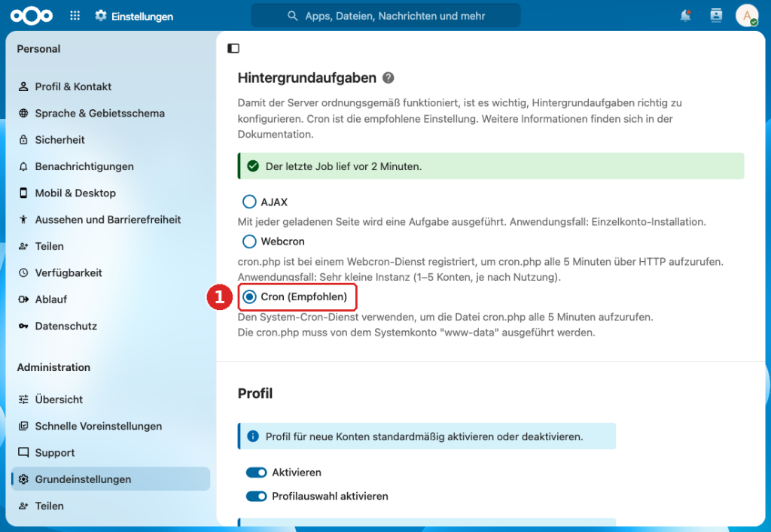Click the Profil & Kontakt person icon
The image size is (771, 532).
point(23,87)
